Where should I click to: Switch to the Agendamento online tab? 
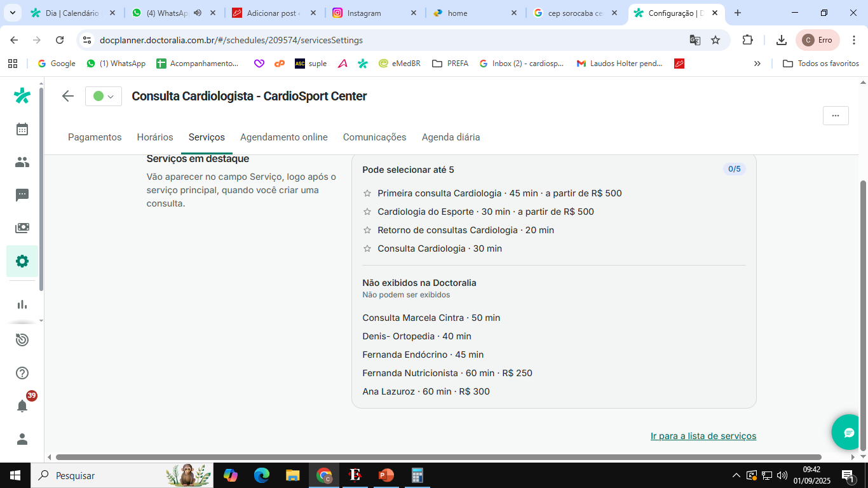tap(284, 137)
